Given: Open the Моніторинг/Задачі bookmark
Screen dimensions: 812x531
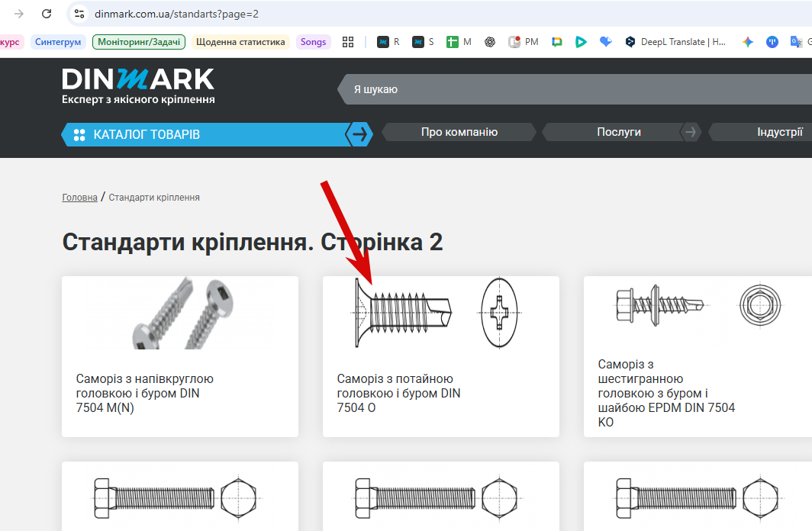Looking at the screenshot, I should pyautogui.click(x=139, y=42).
